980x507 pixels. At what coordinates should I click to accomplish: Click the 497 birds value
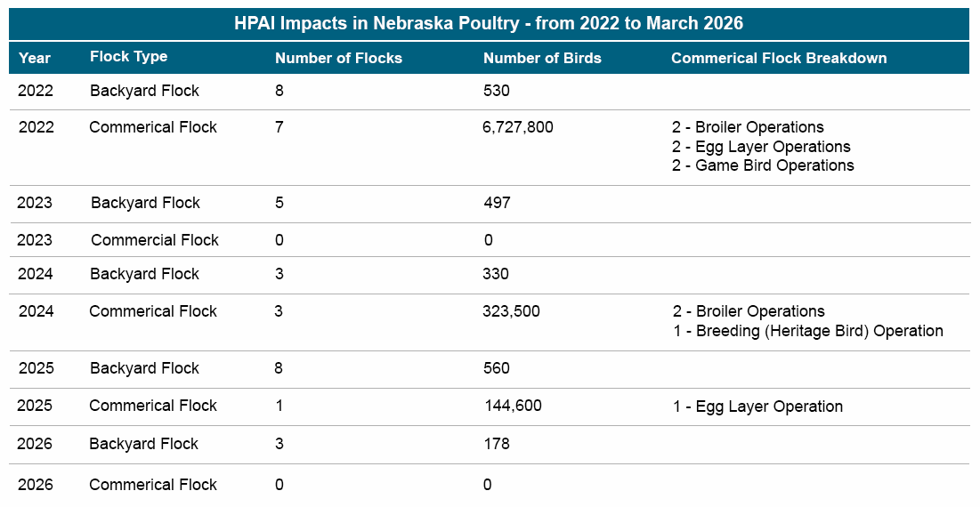497,203
